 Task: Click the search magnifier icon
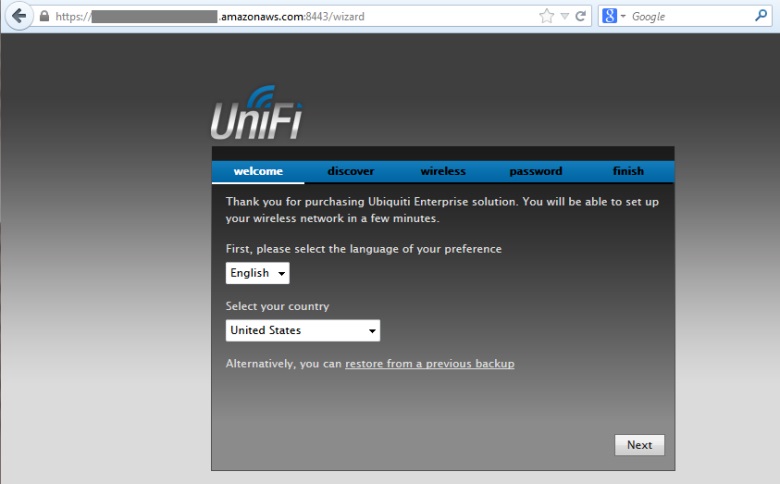pyautogui.click(x=761, y=16)
